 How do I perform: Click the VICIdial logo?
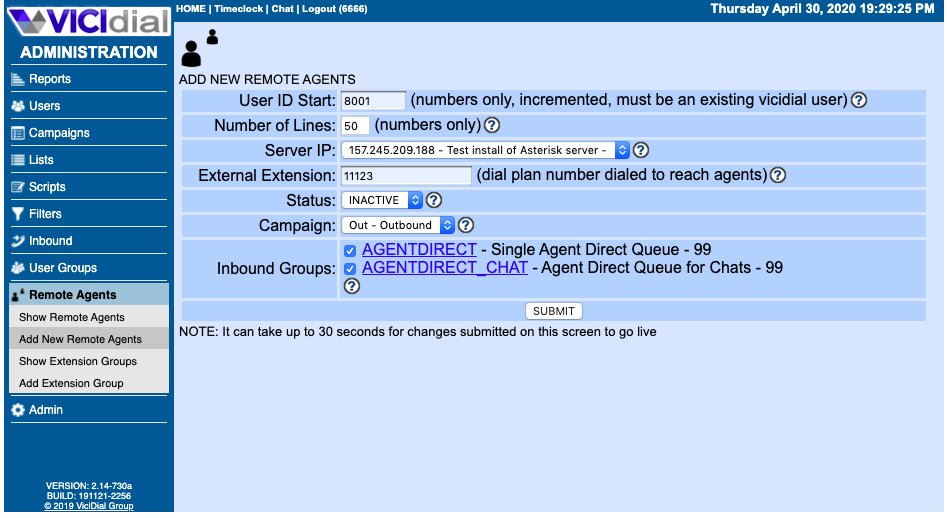coord(89,21)
